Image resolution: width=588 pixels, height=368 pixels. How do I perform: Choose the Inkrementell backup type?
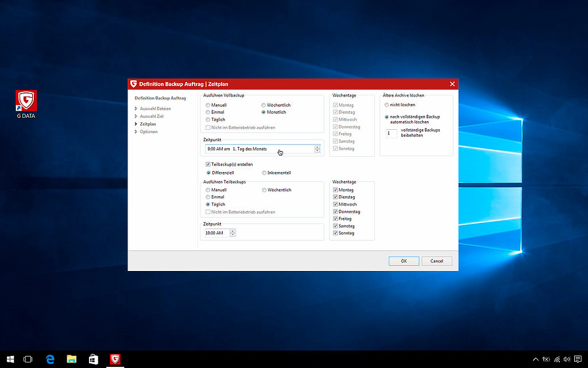[x=264, y=172]
